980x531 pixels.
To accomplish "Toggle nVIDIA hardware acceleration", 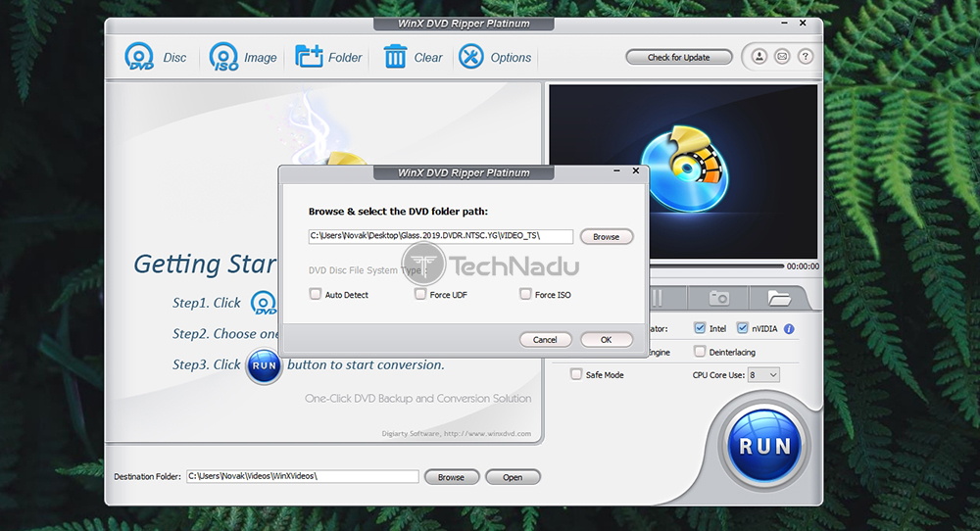I will pos(743,328).
